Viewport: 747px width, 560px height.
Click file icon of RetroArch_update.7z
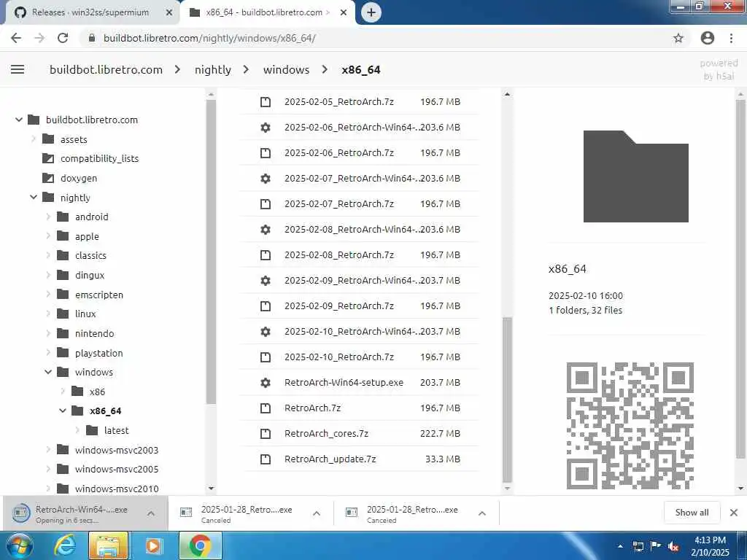coord(266,459)
